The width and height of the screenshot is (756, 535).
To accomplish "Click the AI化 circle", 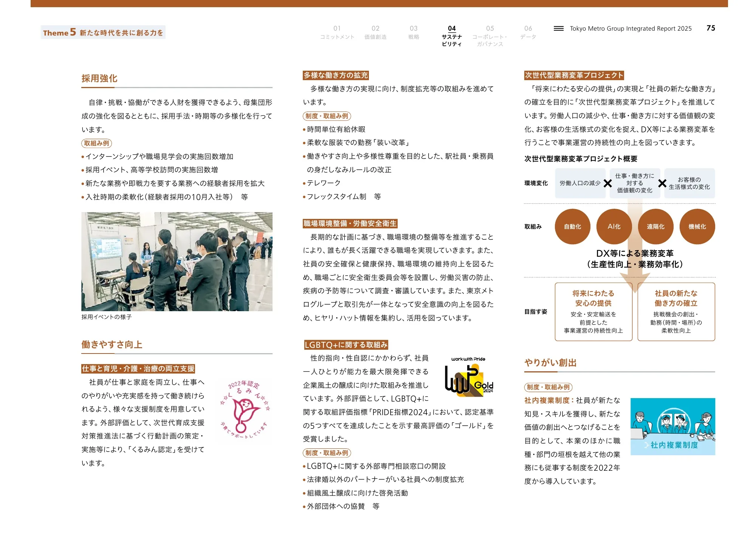I will click(614, 226).
